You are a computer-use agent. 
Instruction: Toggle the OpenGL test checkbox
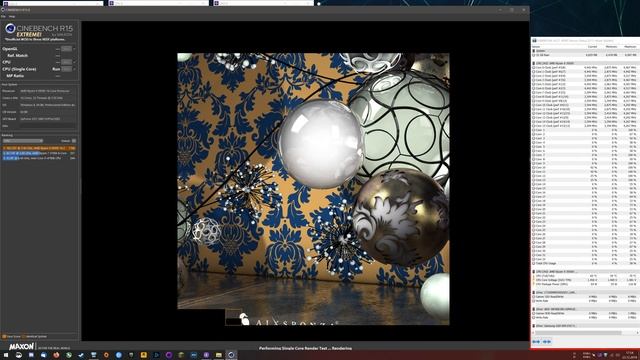point(74,49)
